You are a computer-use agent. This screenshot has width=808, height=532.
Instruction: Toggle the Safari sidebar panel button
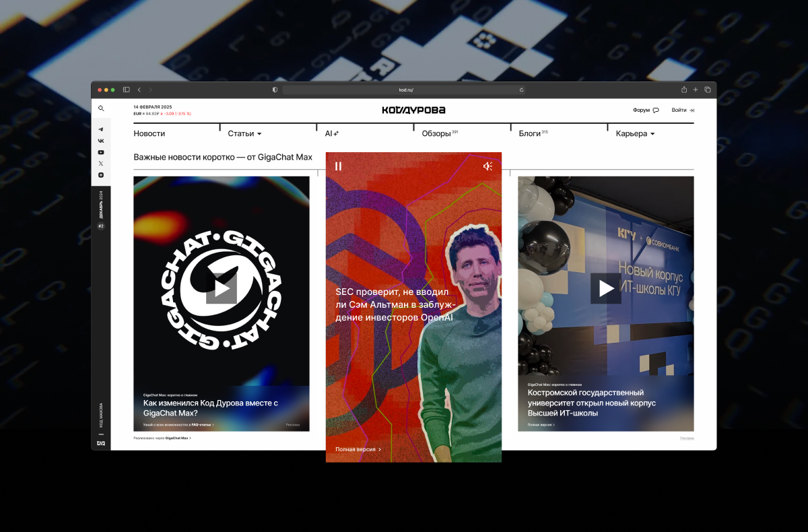coord(126,90)
